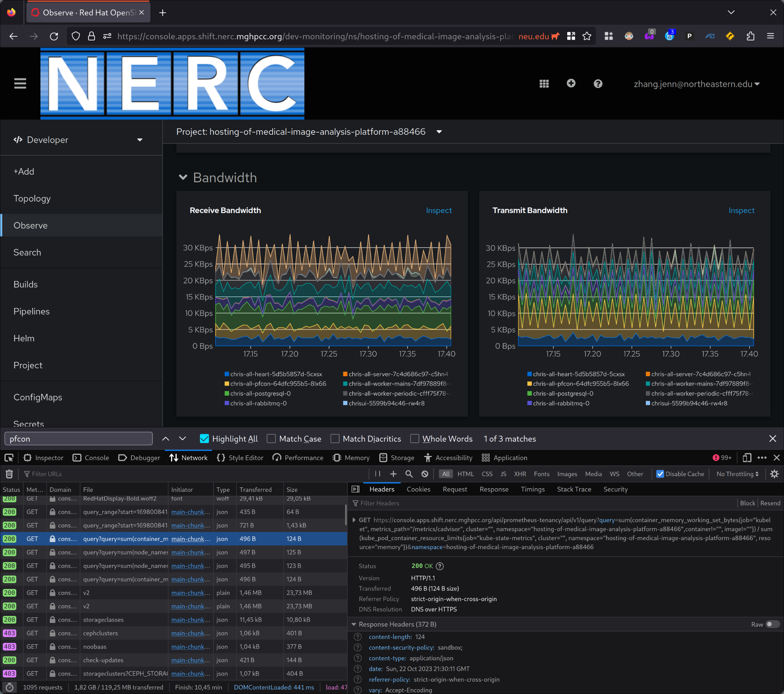The width and height of the screenshot is (784, 694).
Task: Bookmark this page with the star icon
Action: (587, 36)
